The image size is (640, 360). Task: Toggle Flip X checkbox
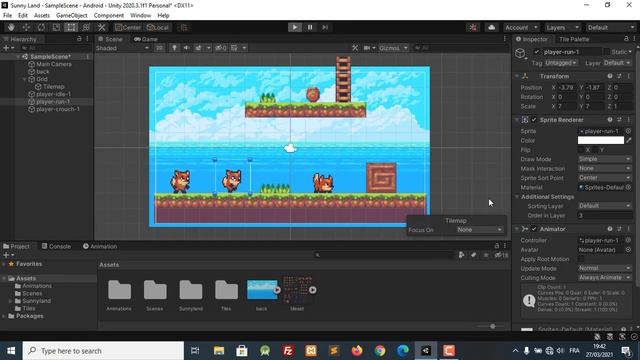[x=581, y=150]
